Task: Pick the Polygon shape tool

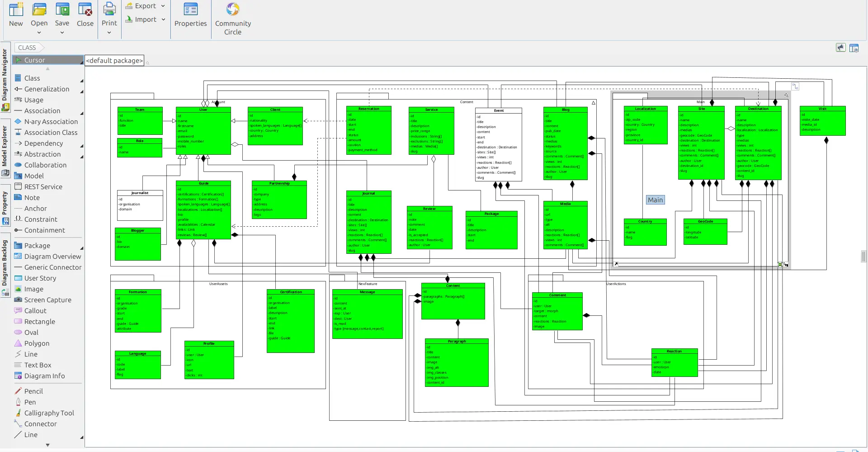Action: click(37, 343)
